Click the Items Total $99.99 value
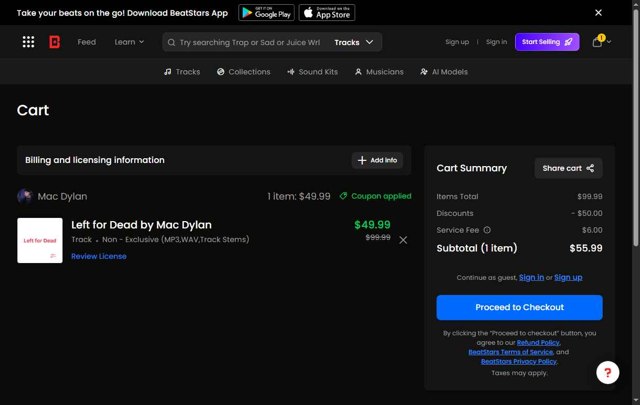This screenshot has height=405, width=640. [590, 196]
